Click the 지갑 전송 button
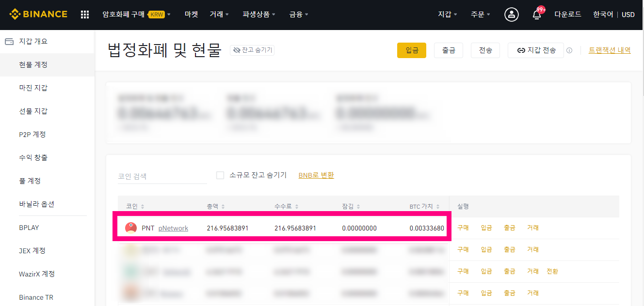The height and width of the screenshot is (306, 644). [536, 50]
